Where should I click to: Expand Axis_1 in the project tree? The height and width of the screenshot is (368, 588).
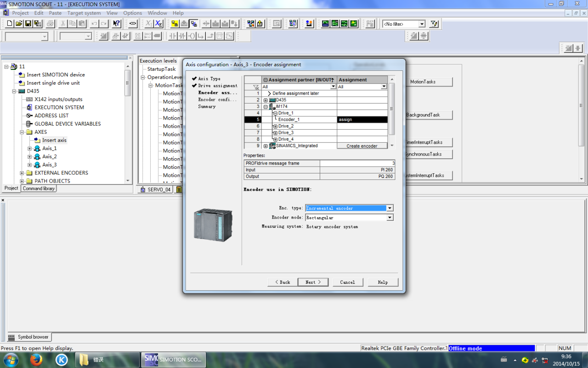[x=30, y=149]
